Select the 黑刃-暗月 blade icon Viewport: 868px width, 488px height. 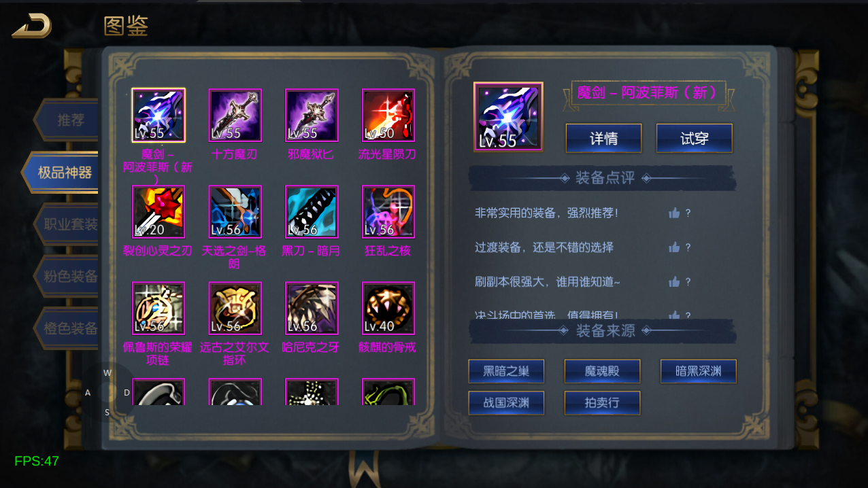pos(312,212)
